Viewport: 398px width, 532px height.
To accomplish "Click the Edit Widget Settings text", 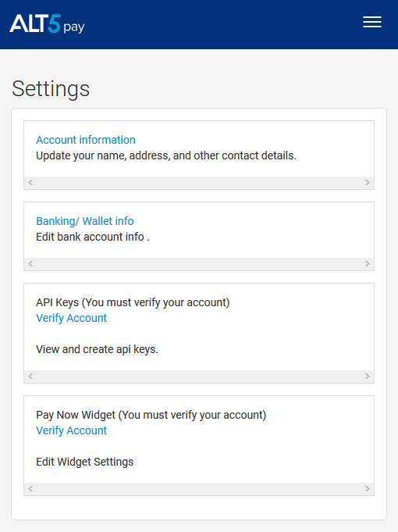I will click(85, 462).
